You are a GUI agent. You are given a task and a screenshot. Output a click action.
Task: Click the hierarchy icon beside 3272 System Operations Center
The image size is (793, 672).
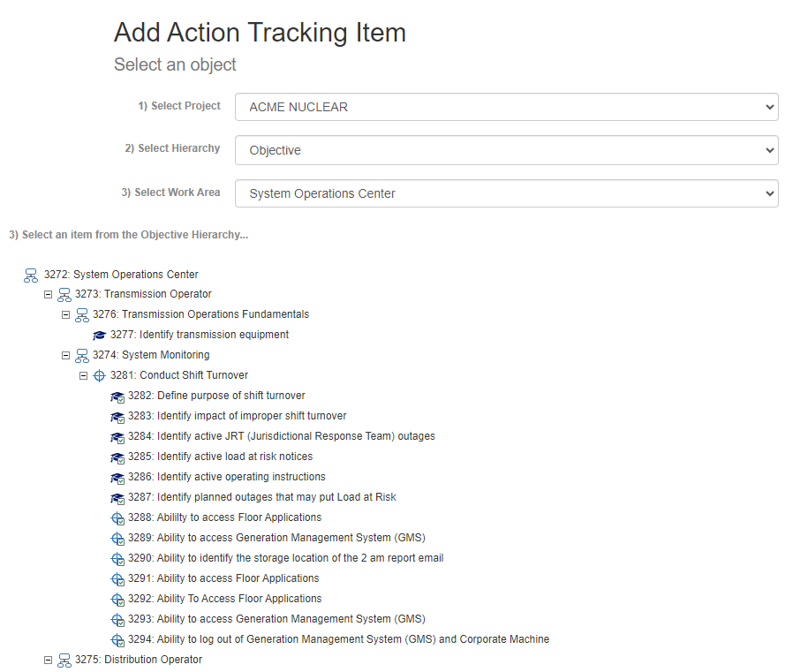pos(31,275)
